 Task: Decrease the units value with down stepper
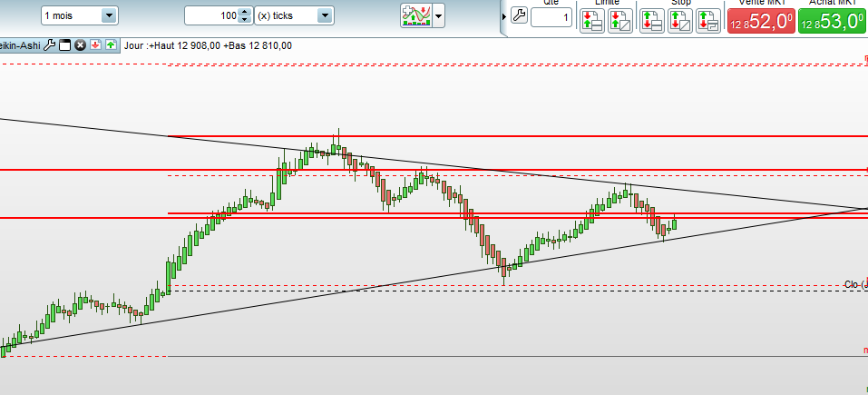click(245, 20)
